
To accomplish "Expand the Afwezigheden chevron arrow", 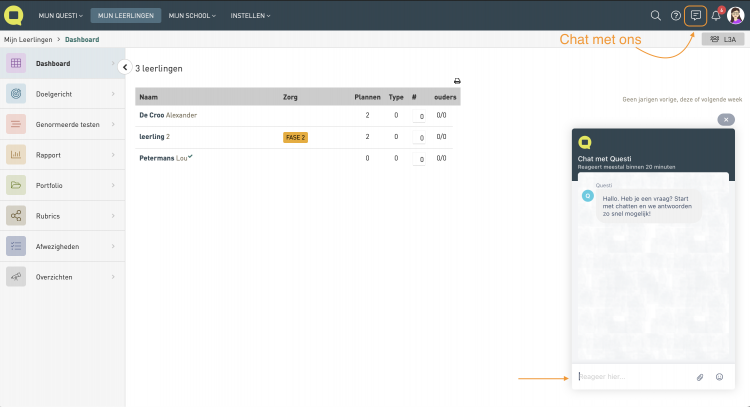I will click(113, 246).
